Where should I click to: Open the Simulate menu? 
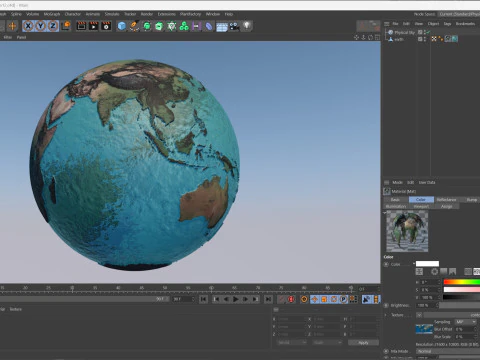coord(112,14)
